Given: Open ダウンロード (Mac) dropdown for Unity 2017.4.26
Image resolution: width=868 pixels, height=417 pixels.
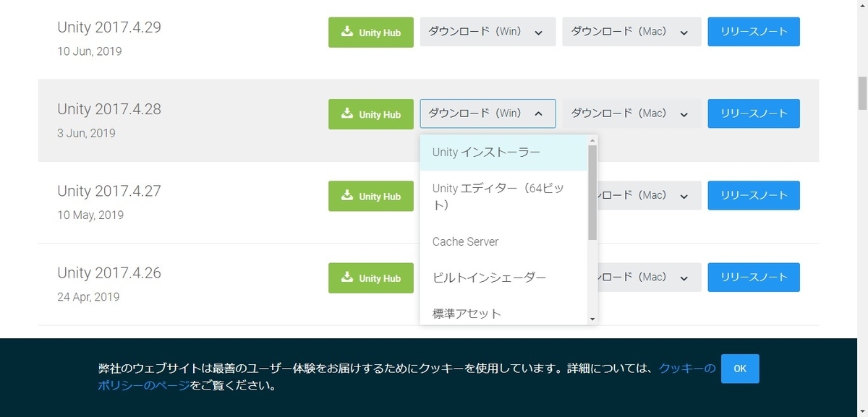Looking at the screenshot, I should coord(650,278).
